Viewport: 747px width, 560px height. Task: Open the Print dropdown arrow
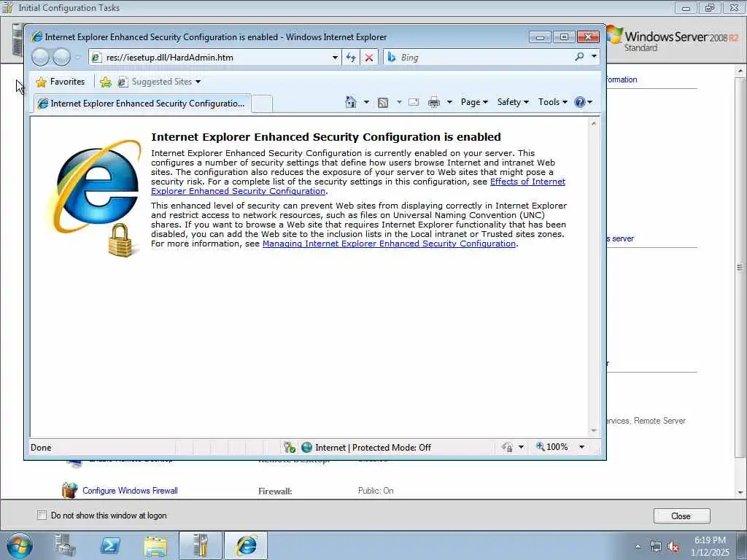[449, 102]
